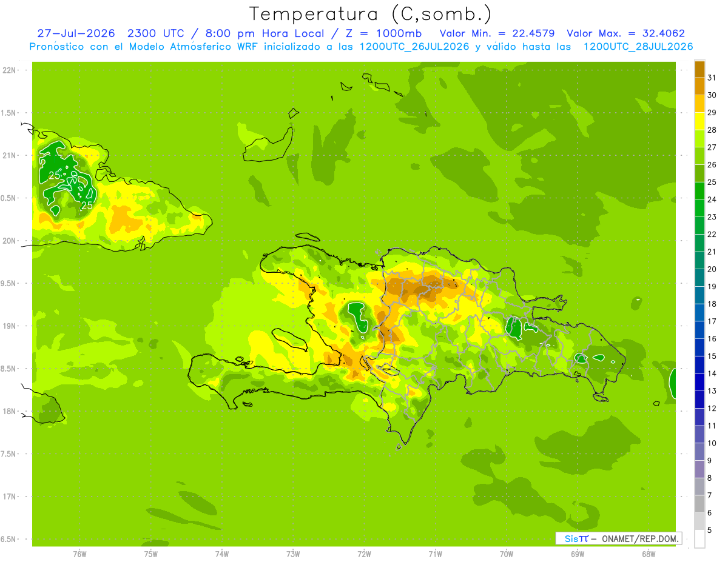The width and height of the screenshot is (728, 562).
Task: Click the 76W longitude label
Action: tap(79, 554)
